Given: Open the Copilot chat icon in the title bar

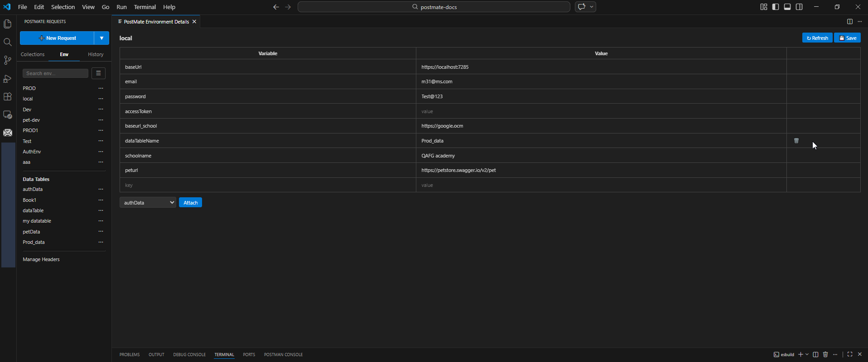Looking at the screenshot, I should tap(582, 7).
